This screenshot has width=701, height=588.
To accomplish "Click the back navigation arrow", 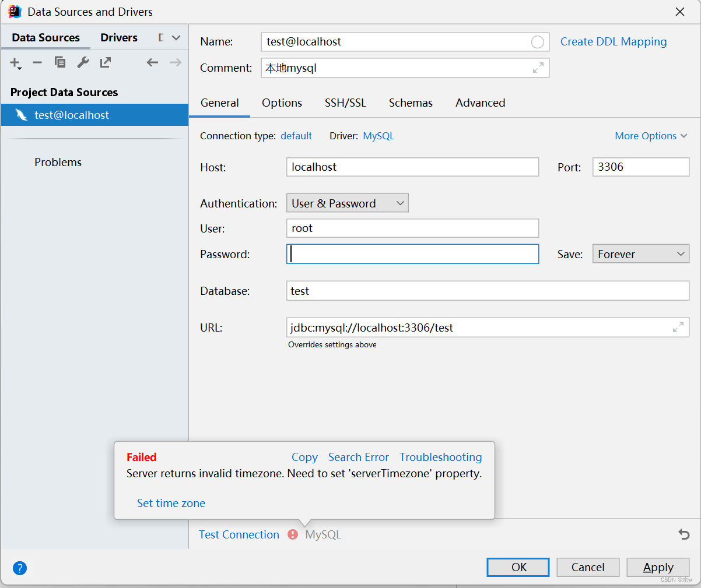I will [152, 62].
